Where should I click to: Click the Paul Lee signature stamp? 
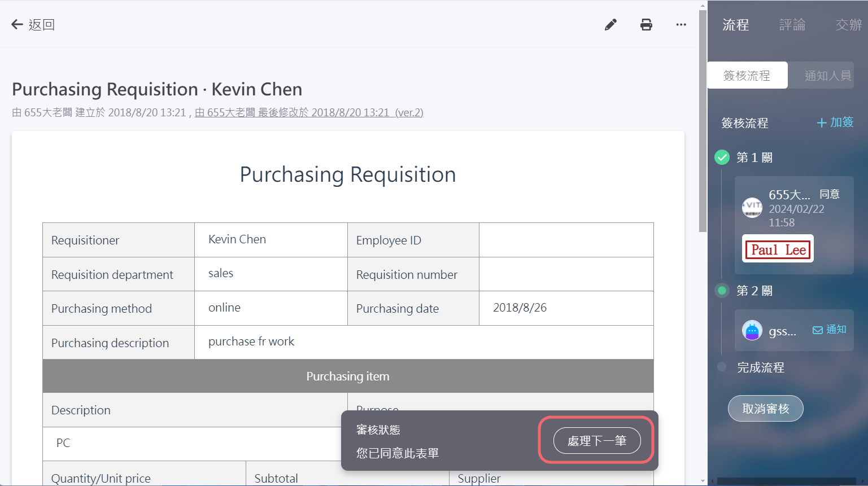click(778, 249)
